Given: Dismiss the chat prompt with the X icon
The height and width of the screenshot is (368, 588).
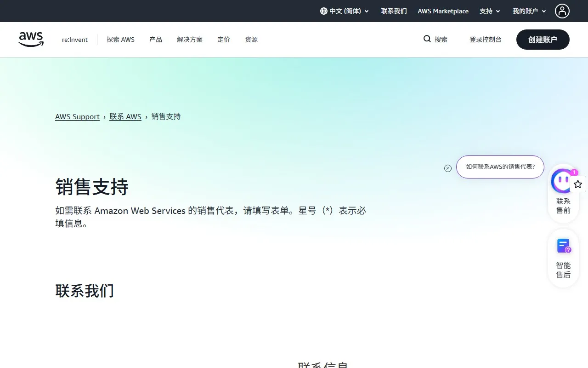Looking at the screenshot, I should click(448, 168).
